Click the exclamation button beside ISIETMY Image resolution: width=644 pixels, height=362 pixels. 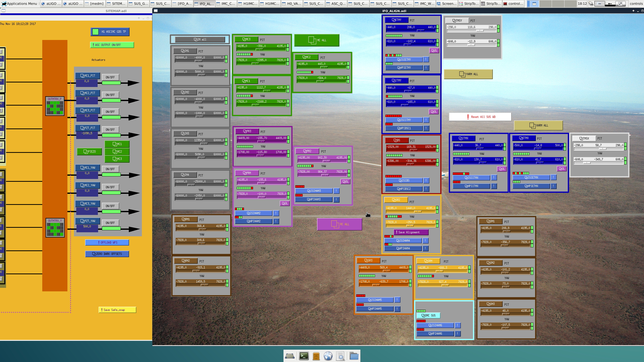point(426,60)
